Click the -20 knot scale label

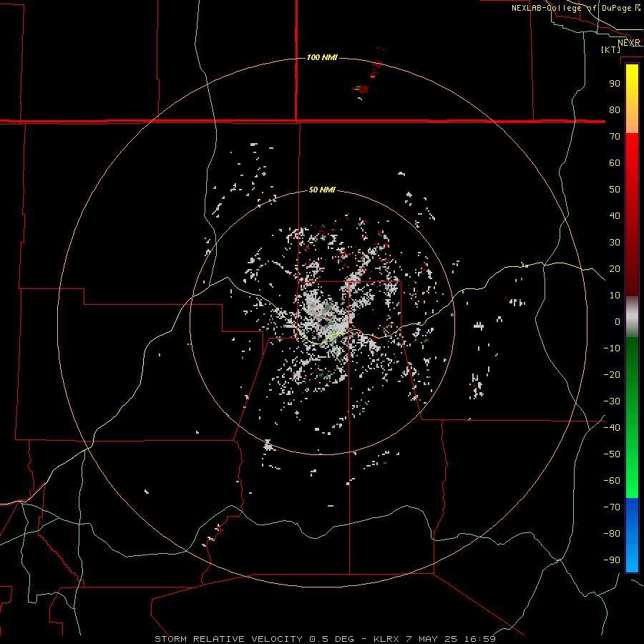612,374
